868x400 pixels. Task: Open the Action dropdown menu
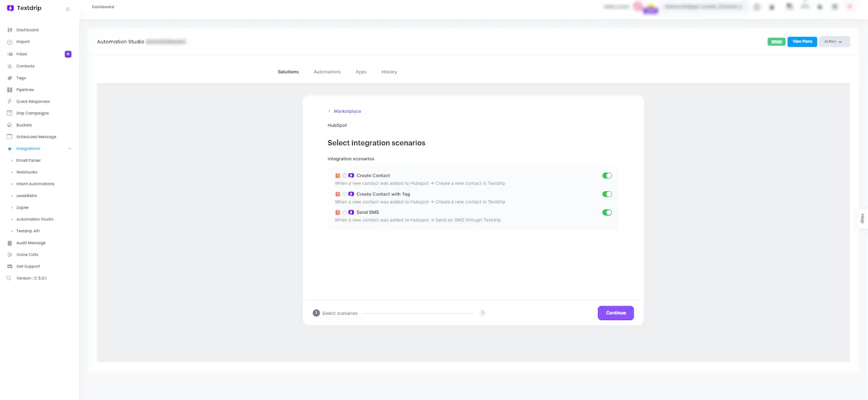pos(834,42)
